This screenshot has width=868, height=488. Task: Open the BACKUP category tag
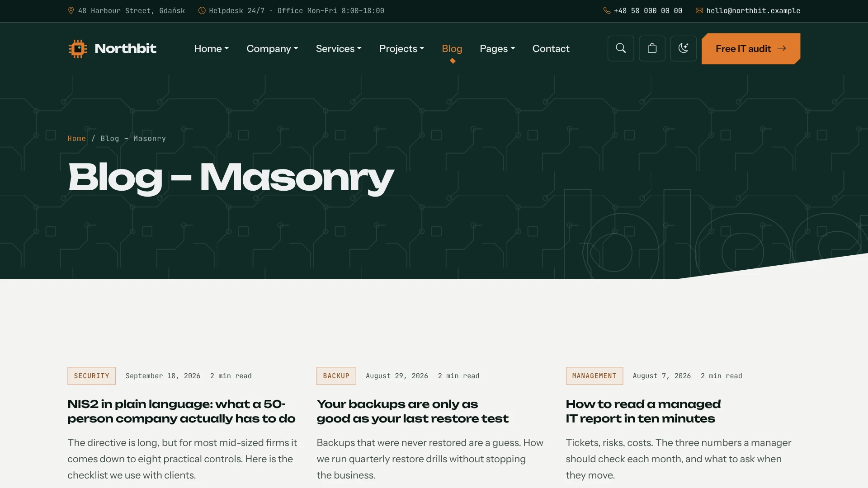pyautogui.click(x=336, y=376)
